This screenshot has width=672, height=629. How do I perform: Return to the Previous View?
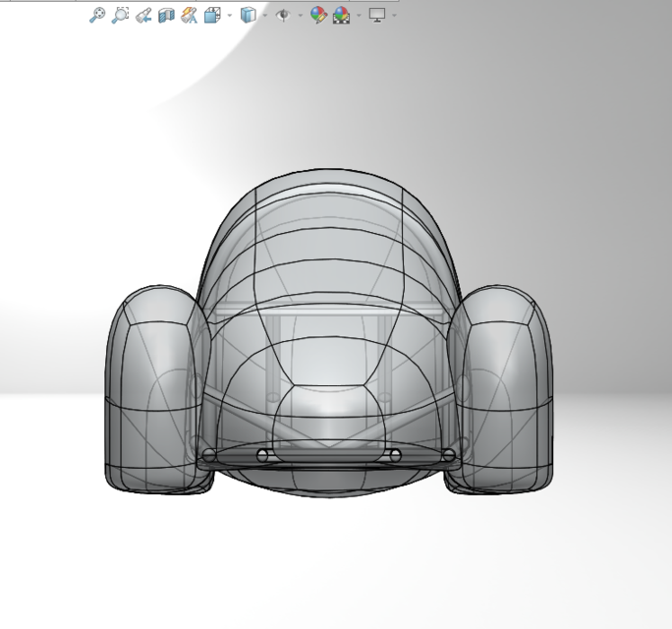point(143,15)
